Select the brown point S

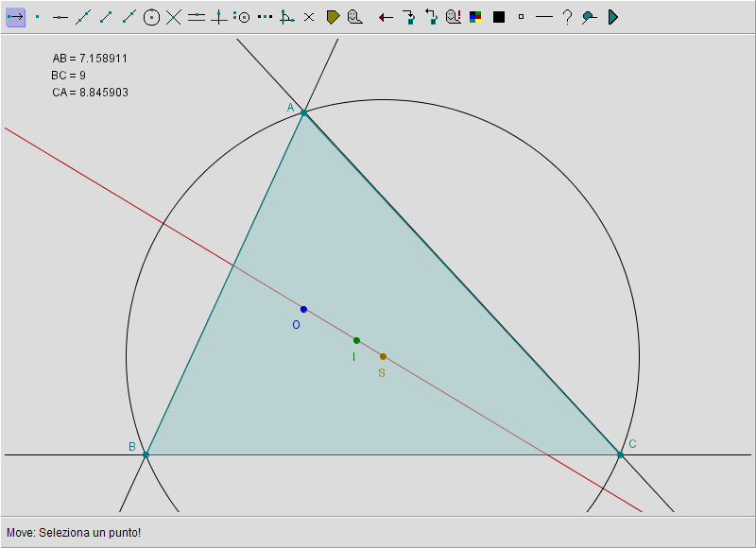click(x=383, y=356)
